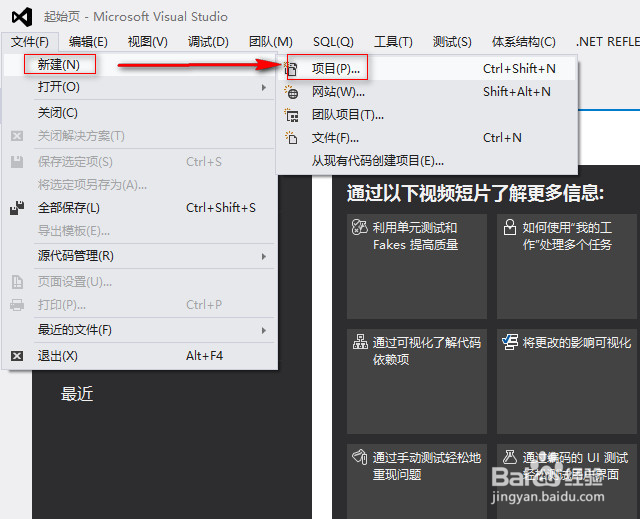This screenshot has width=640, height=519.
Task: Select 网站(W)... in the New submenu
Action: (x=427, y=92)
